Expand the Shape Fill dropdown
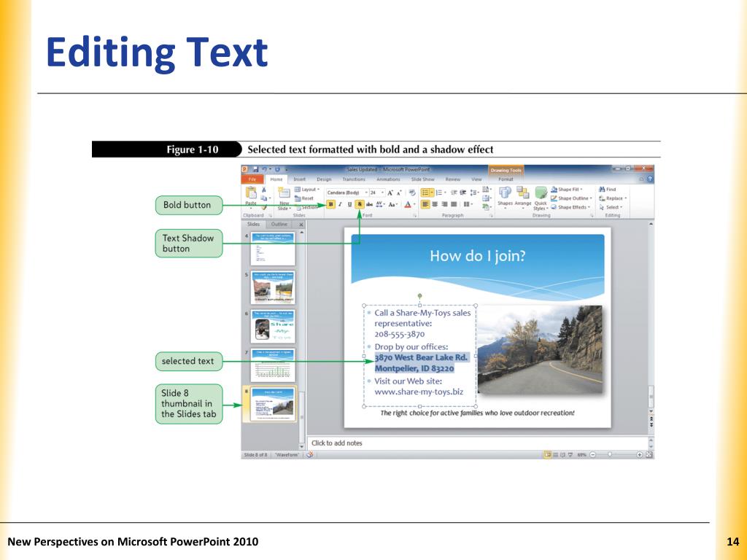This screenshot has width=747, height=560. (567, 189)
